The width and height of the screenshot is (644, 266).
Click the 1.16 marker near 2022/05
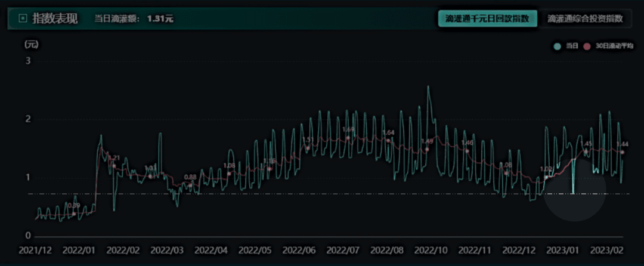[270, 169]
